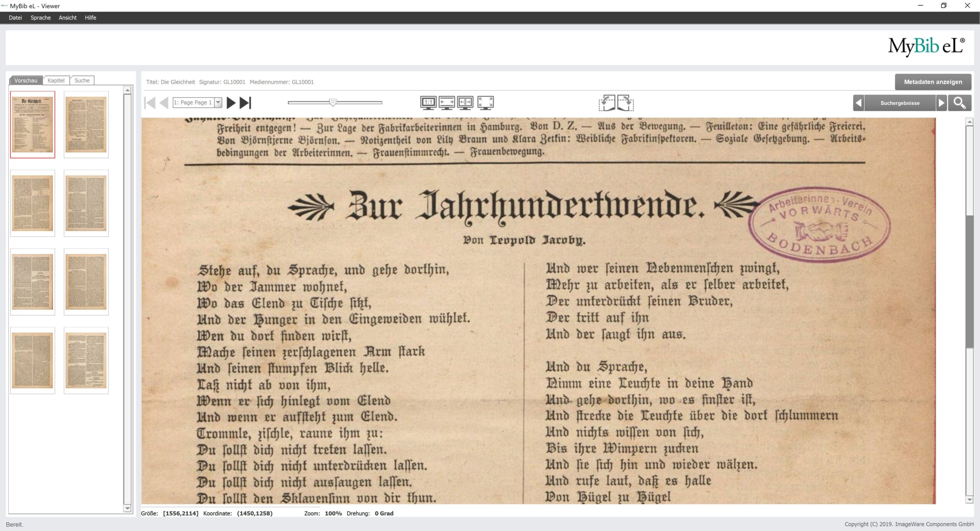The image size is (980, 531).
Task: Click the ImageWare copyright text
Action: point(909,524)
